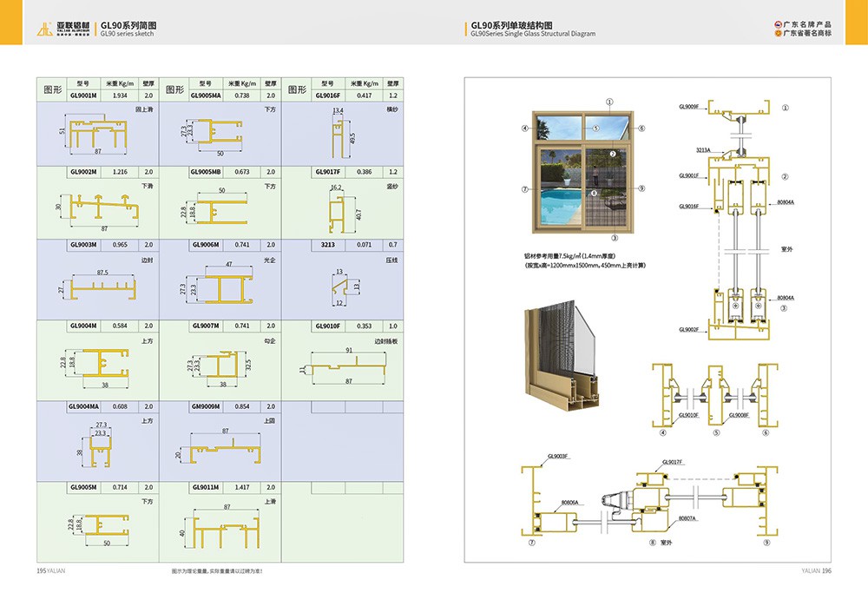Click the 80806A label in bottom section
868x593 pixels.
(569, 502)
